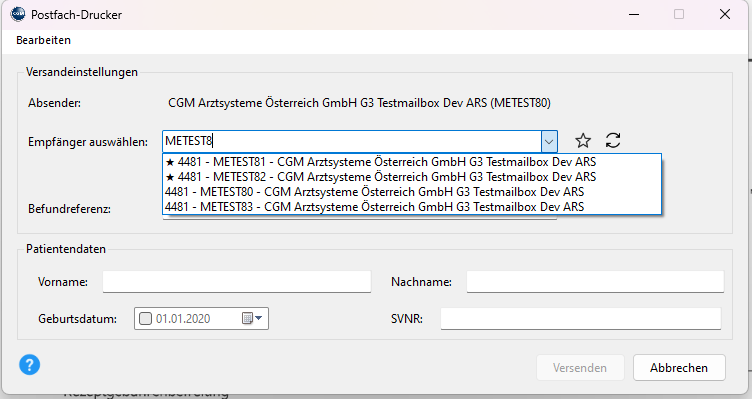Open the Bearbeiten menu
This screenshot has width=752, height=399.
click(44, 40)
